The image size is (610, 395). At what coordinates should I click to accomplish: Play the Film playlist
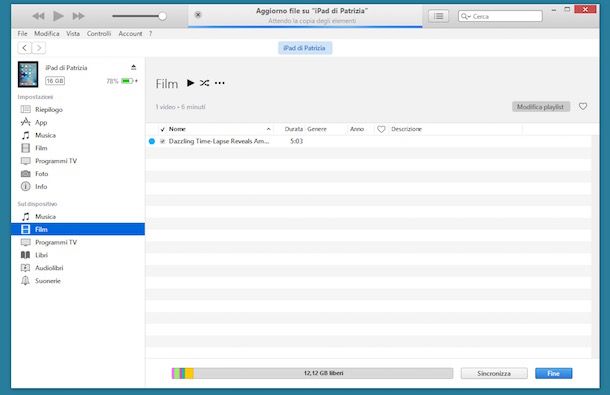190,83
